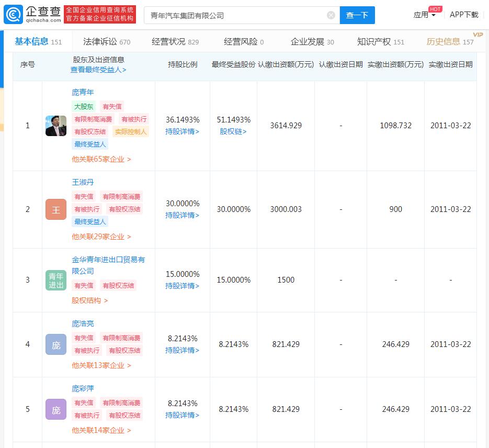This screenshot has width=489, height=448.
Task: Click 王淑丹's 最终受益人 tag
Action: pos(90,221)
